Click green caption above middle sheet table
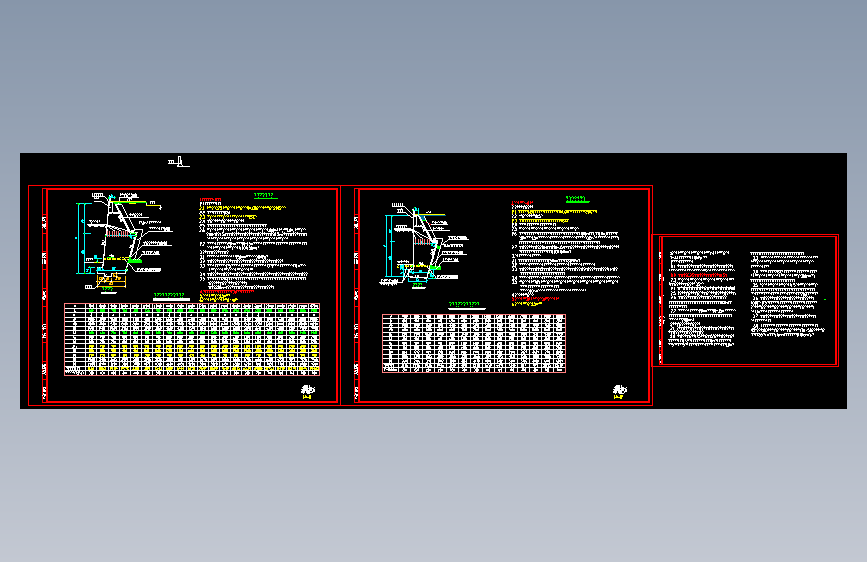 464,304
